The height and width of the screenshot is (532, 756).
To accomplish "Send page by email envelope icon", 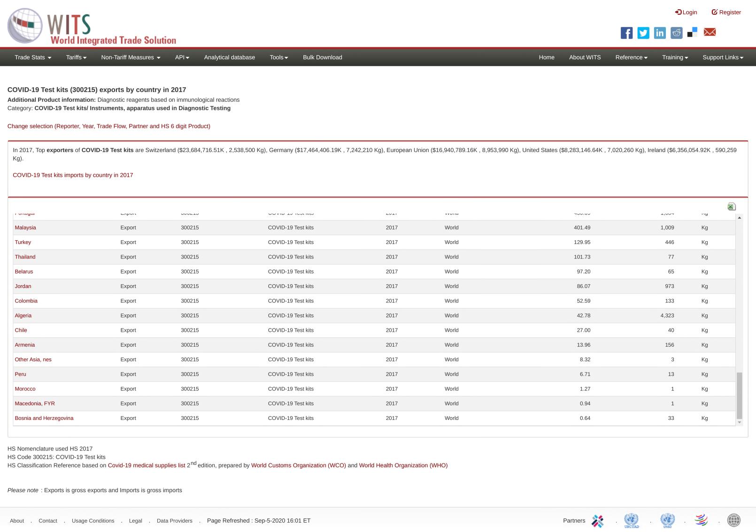I will [710, 32].
